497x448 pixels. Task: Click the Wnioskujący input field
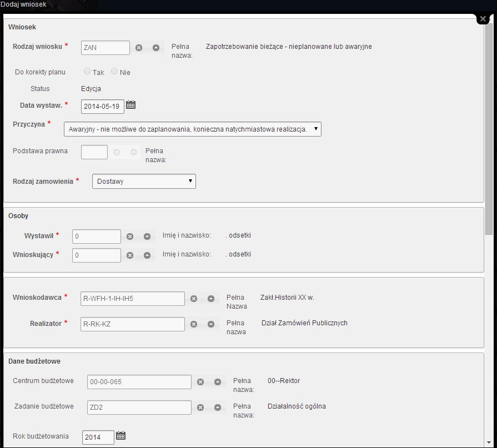[97, 255]
